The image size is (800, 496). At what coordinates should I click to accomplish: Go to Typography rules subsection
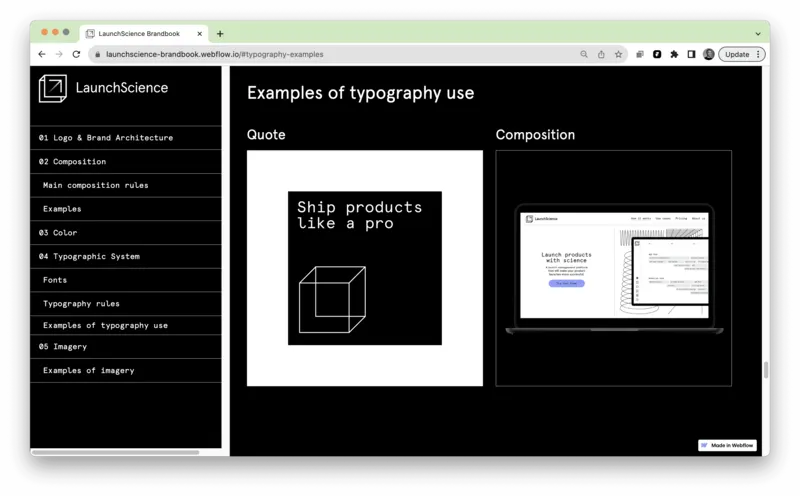[x=126, y=304]
